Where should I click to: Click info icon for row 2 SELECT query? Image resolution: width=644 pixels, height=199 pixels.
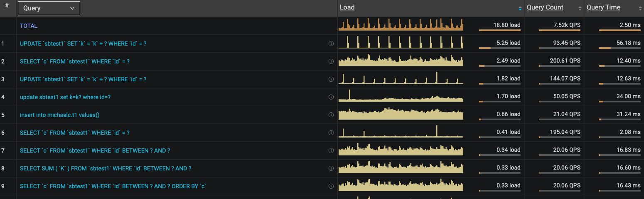point(331,61)
